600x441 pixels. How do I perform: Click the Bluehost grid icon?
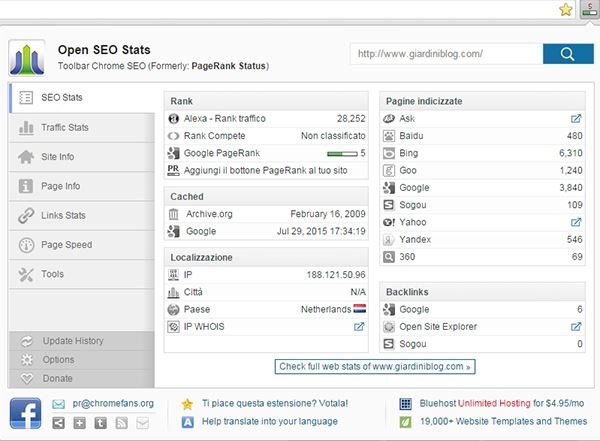pyautogui.click(x=406, y=403)
